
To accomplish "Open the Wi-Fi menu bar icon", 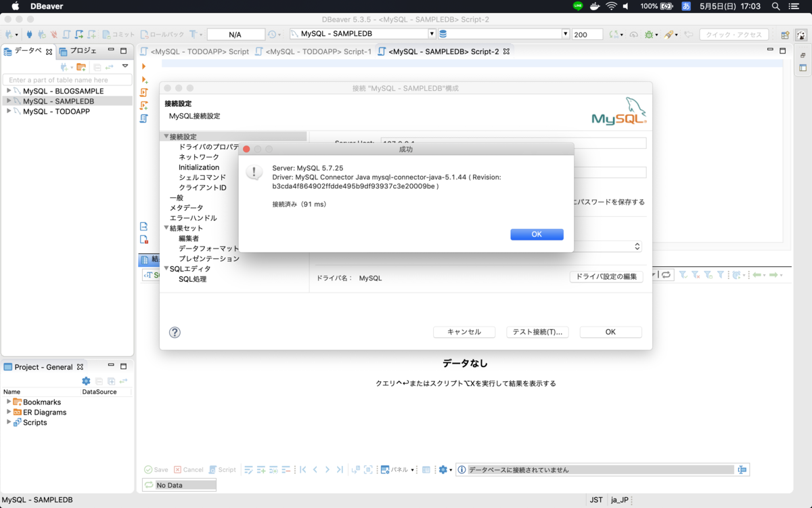I will point(611,6).
